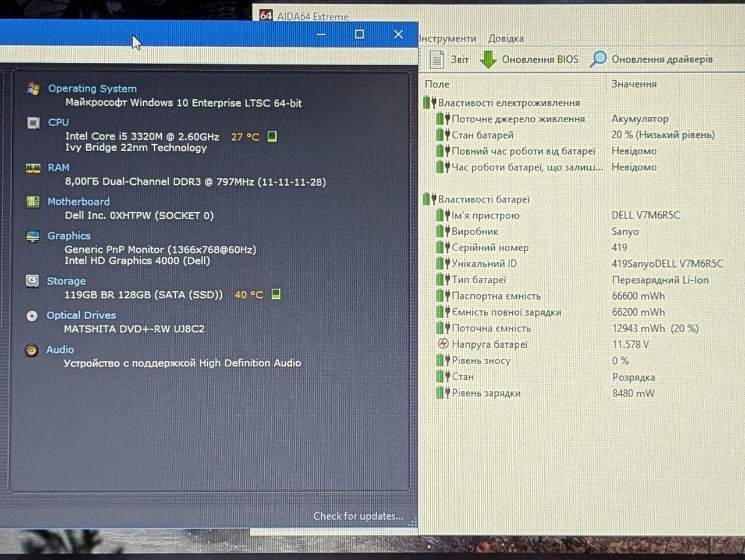745x560 pixels.
Task: Click the CPU temperature indicator icon
Action: coord(271,137)
